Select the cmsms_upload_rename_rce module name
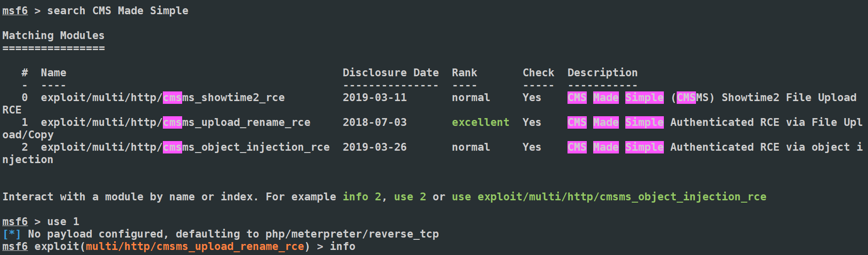868x255 pixels. [175, 122]
